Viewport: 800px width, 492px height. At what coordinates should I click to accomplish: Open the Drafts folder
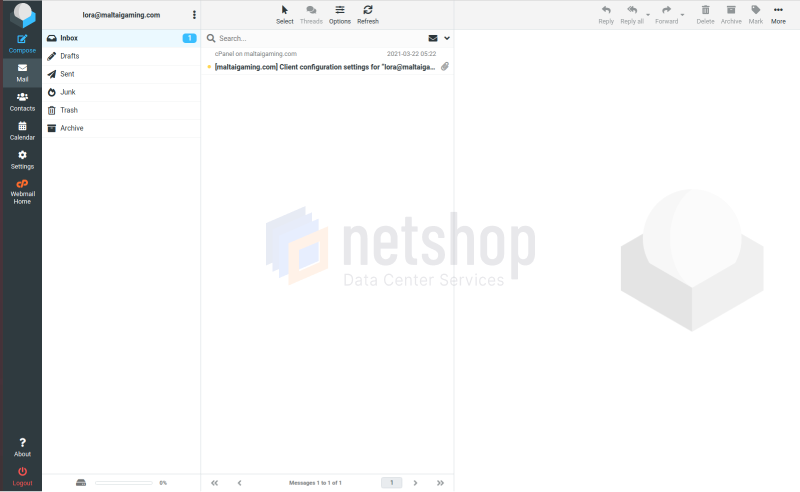[x=121, y=56]
